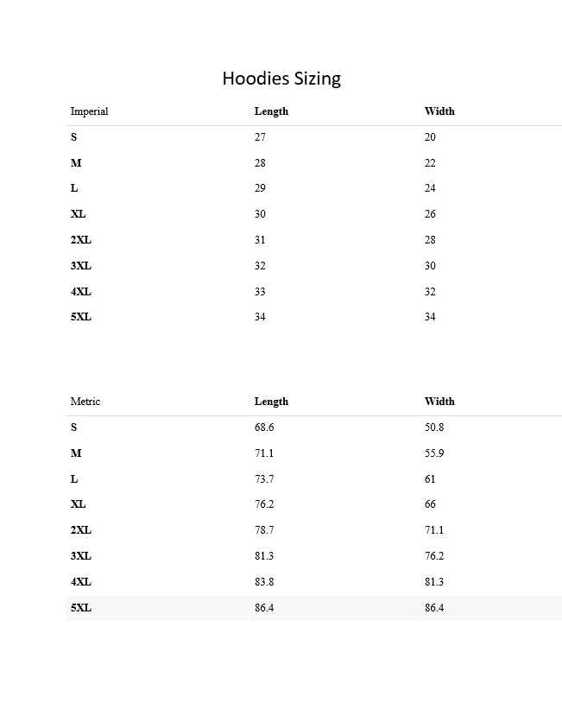Viewport: 562px width, 728px height.
Task: Click the Metric XL width value 66
Action: (x=430, y=504)
